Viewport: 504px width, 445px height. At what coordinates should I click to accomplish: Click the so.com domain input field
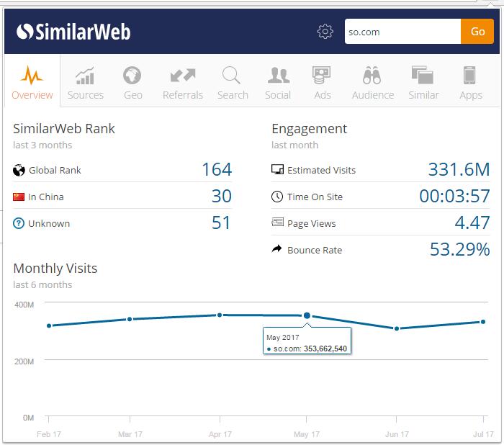pyautogui.click(x=402, y=32)
